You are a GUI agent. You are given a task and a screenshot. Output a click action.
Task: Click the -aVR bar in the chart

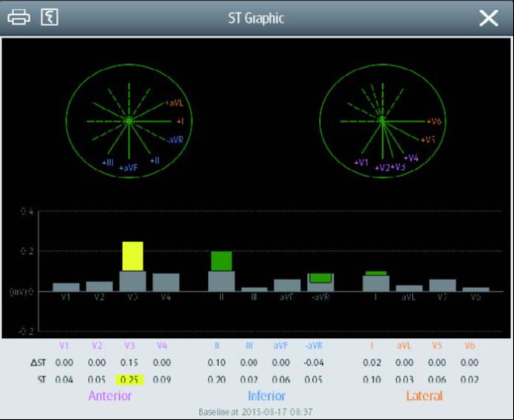[321, 281]
